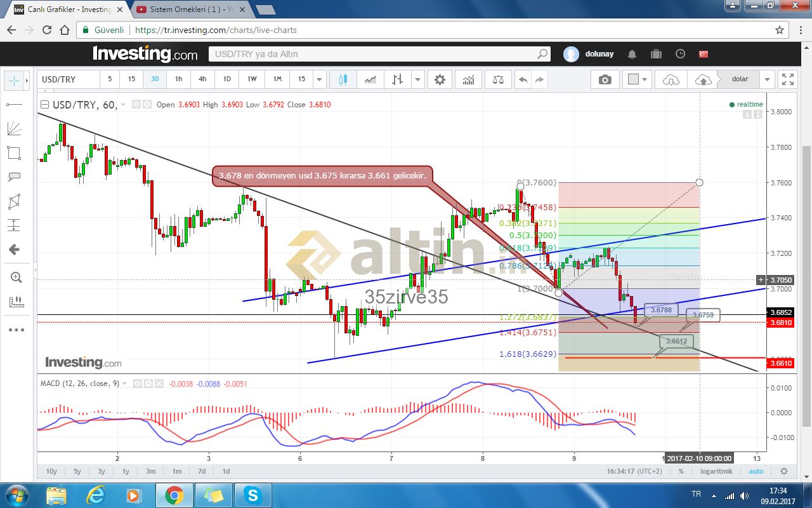Undo the last chart action
This screenshot has width=812, height=508.
point(523,79)
